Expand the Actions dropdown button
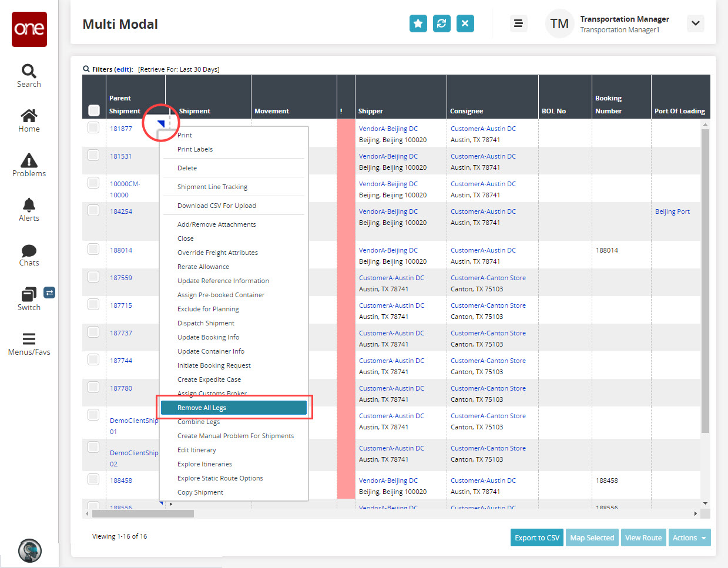This screenshot has height=568, width=728. tap(689, 537)
